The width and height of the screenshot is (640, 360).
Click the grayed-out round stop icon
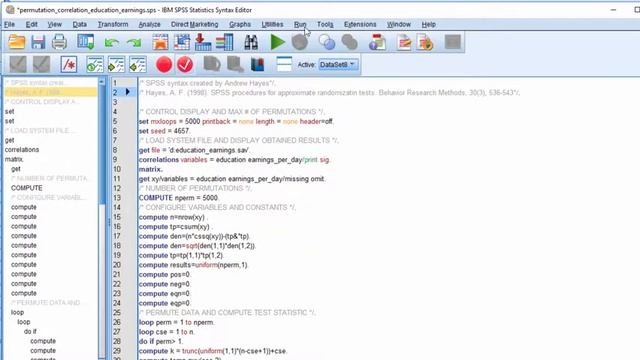pos(300,42)
